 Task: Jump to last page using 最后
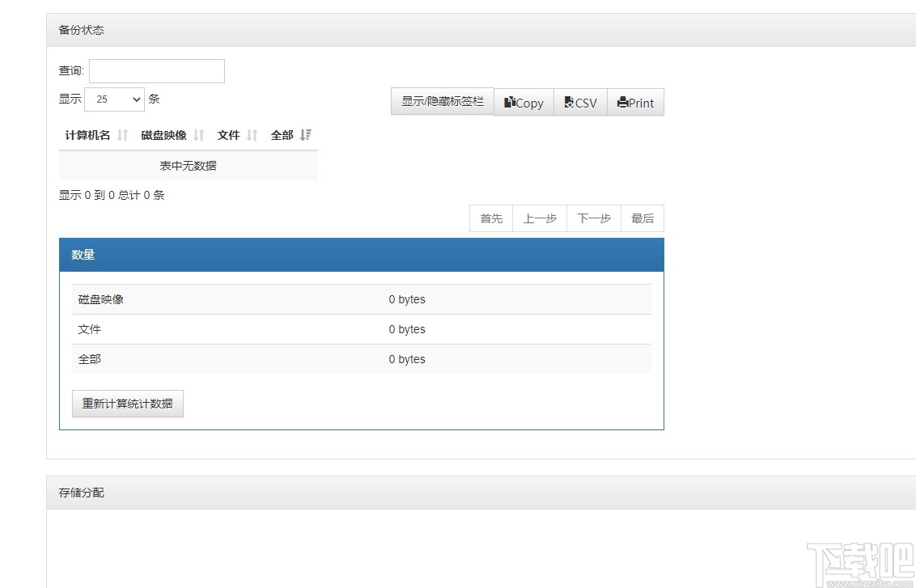[642, 218]
